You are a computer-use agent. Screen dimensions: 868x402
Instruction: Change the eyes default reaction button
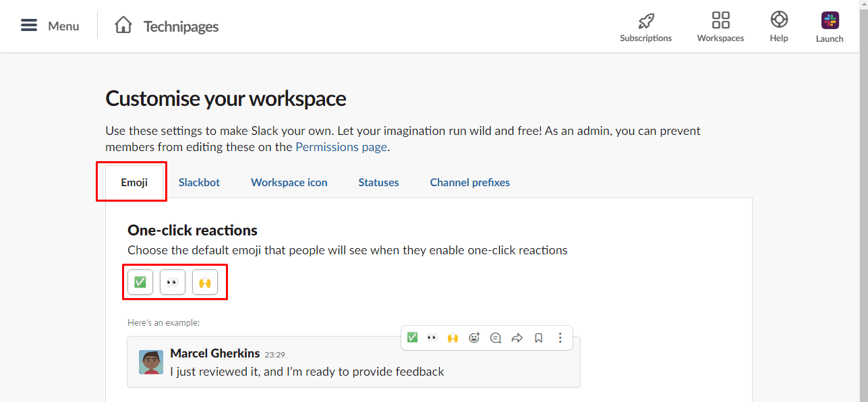tap(173, 282)
